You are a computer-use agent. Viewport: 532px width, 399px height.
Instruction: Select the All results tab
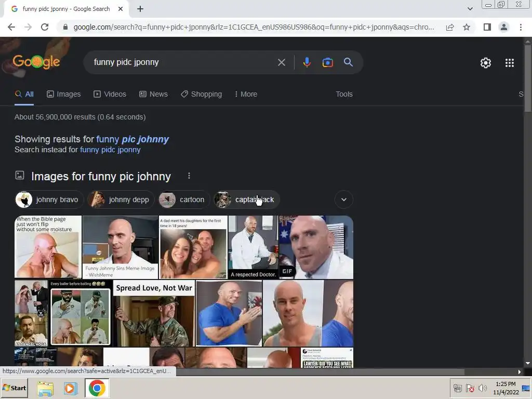pos(24,95)
